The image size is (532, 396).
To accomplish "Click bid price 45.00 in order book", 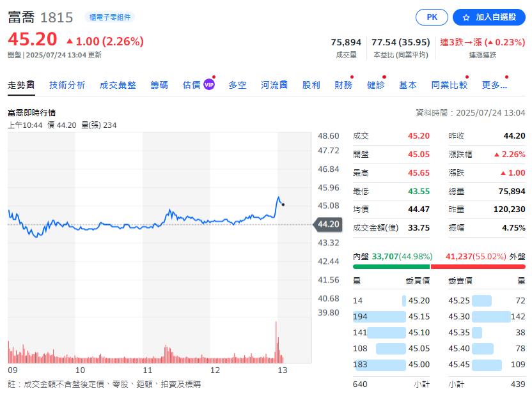I will 419,365.
